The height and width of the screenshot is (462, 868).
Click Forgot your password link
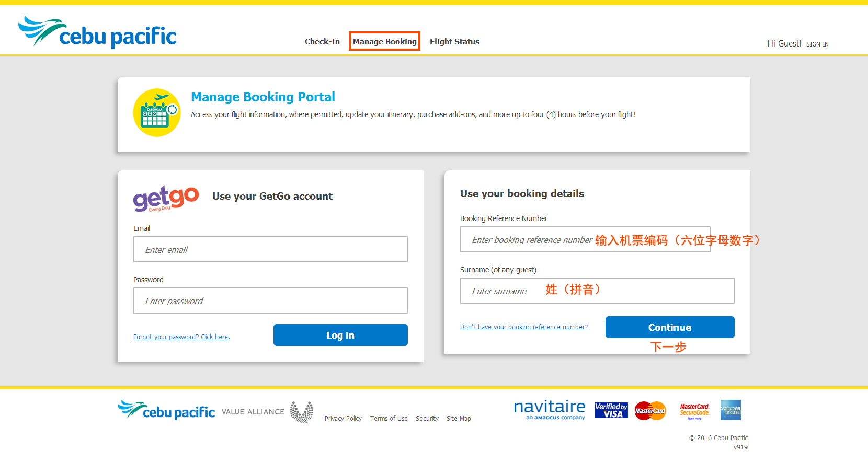click(x=181, y=337)
